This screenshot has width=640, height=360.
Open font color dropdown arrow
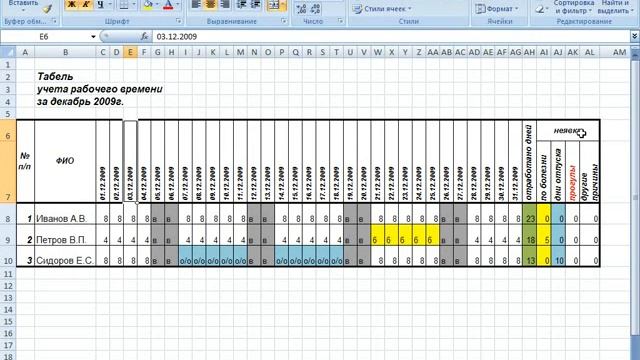tap(178, 4)
